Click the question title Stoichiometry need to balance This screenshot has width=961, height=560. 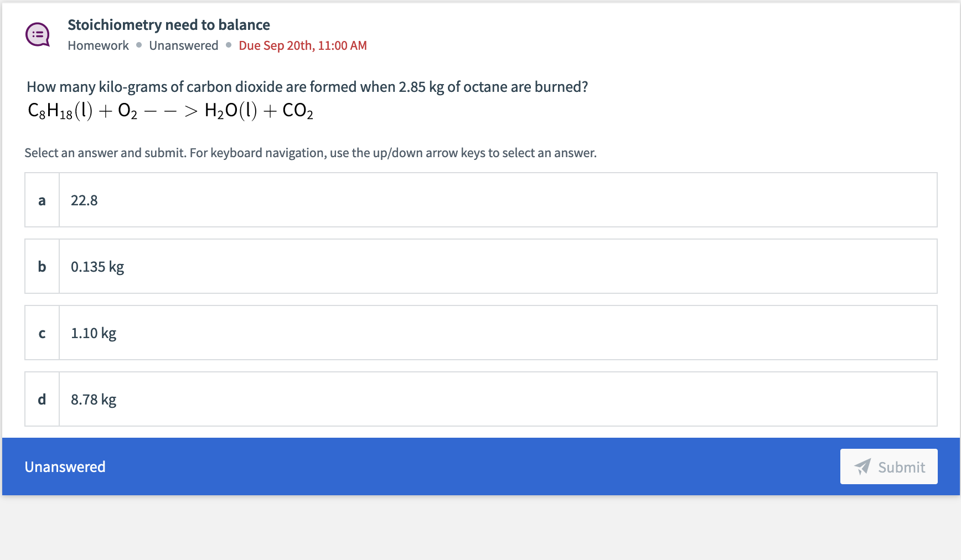[x=169, y=24]
